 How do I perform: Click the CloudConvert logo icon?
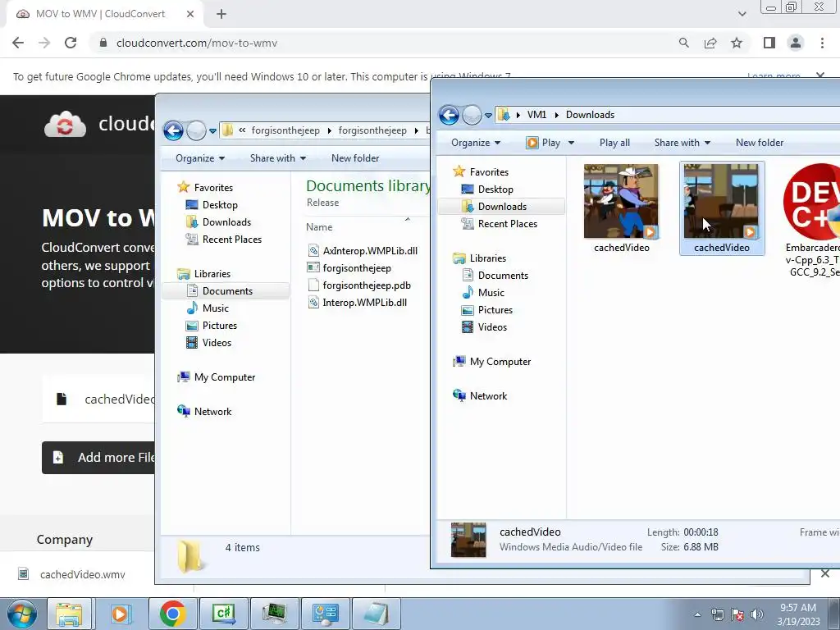(65, 125)
